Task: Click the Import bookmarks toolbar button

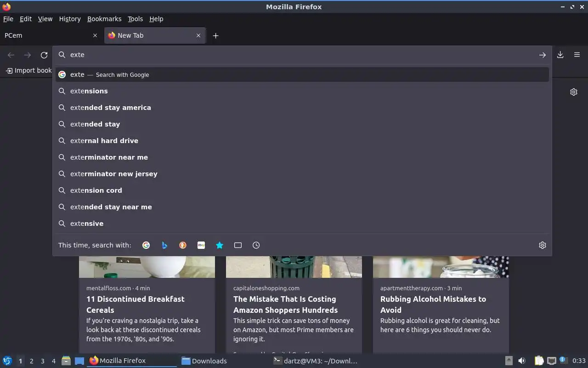Action: [28, 70]
